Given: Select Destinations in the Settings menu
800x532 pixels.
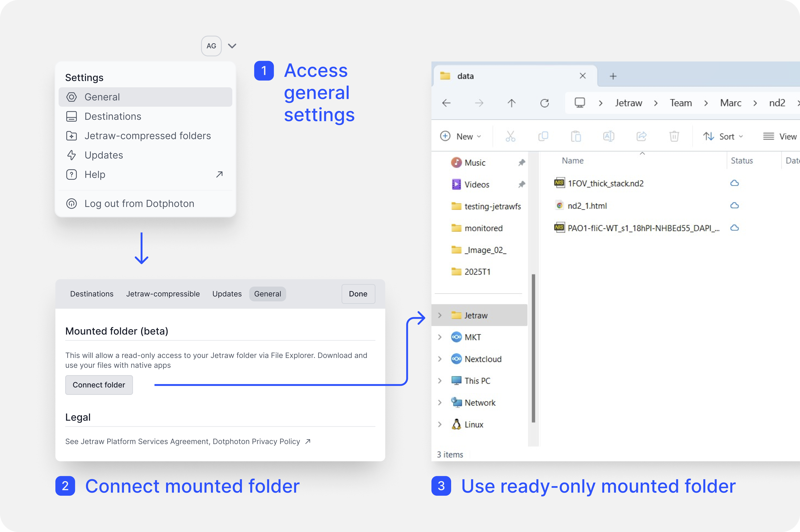Looking at the screenshot, I should 113,116.
